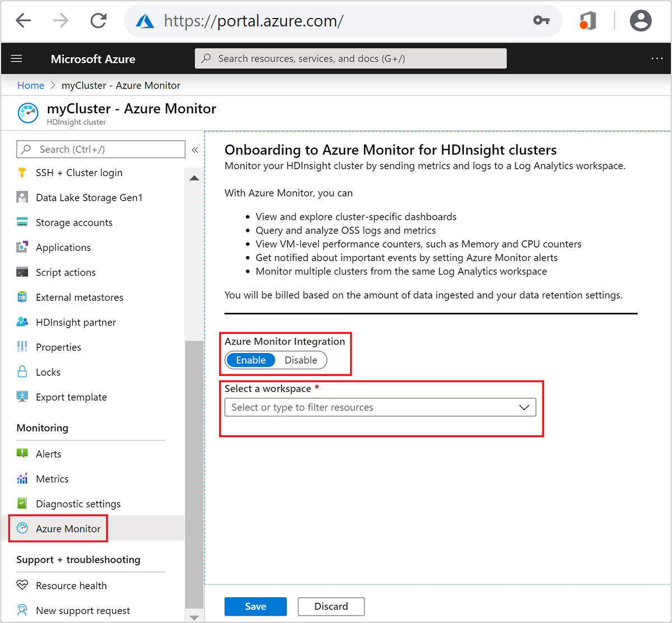
Task: Click the Data Lake Storage Gen1 icon
Action: tap(22, 197)
